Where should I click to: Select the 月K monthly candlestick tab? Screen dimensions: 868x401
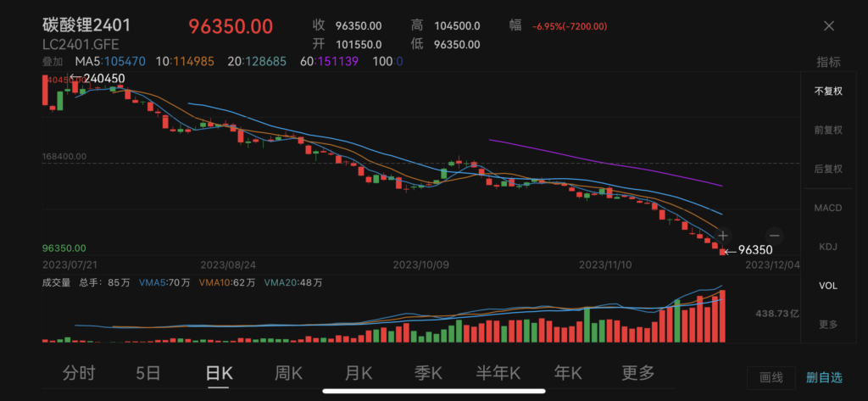359,373
